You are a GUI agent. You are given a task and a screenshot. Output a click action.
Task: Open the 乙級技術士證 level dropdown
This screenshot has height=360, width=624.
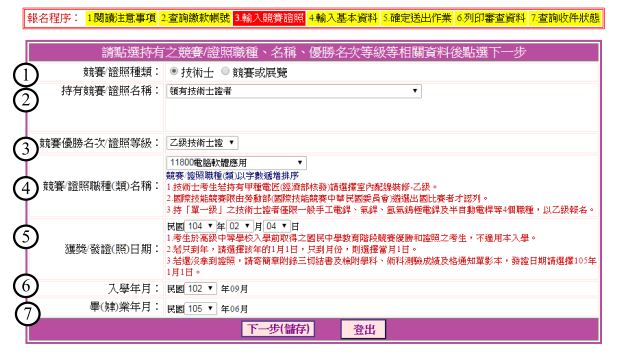[202, 143]
